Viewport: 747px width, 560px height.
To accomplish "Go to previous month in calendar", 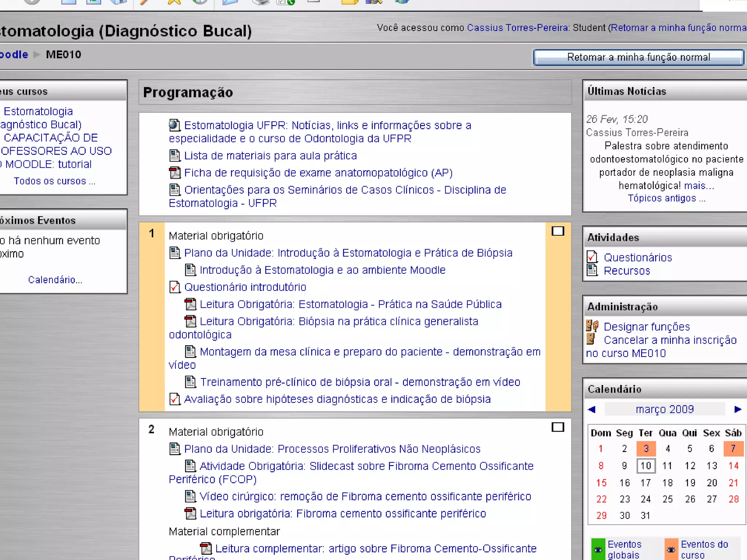I will (x=592, y=409).
